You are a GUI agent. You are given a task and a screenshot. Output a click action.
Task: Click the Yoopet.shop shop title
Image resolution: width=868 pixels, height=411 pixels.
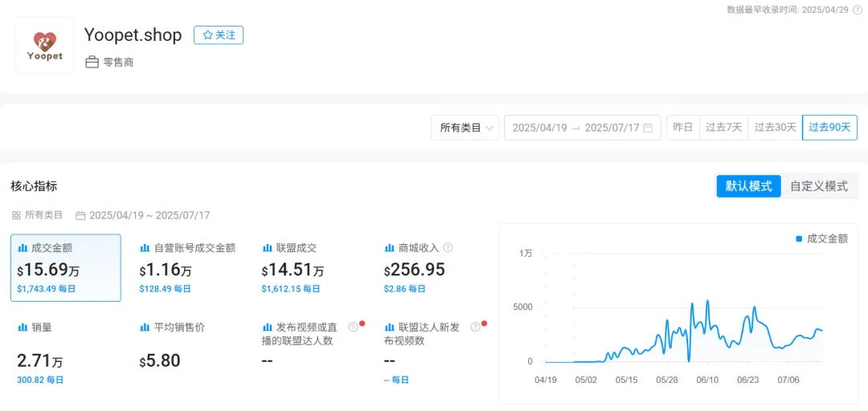pos(133,35)
